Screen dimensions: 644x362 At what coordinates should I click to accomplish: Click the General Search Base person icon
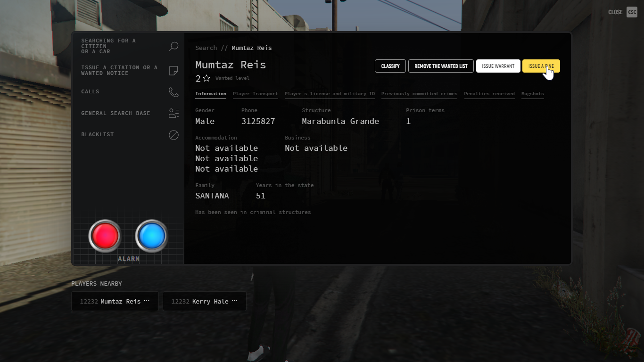(x=173, y=113)
